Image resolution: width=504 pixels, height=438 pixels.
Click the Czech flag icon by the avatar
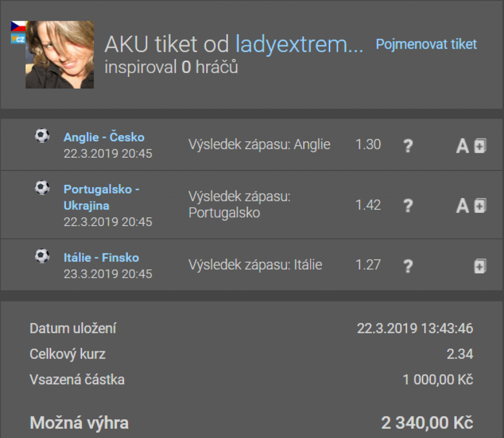point(18,26)
